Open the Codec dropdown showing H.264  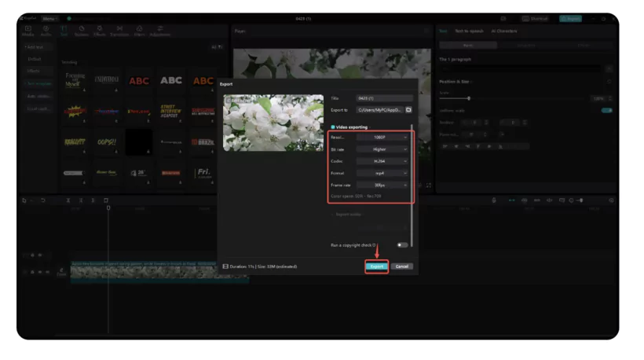382,161
